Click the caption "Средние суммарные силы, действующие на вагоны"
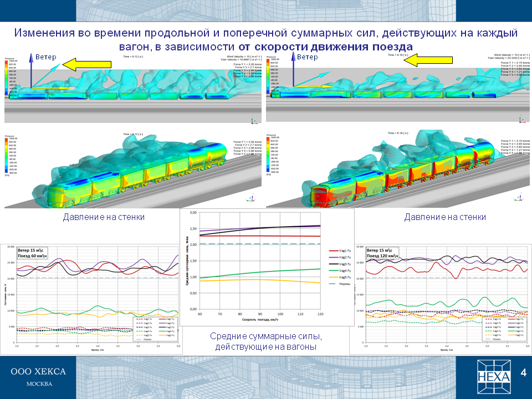Screen dimensions: 532x399 pyautogui.click(x=266, y=341)
